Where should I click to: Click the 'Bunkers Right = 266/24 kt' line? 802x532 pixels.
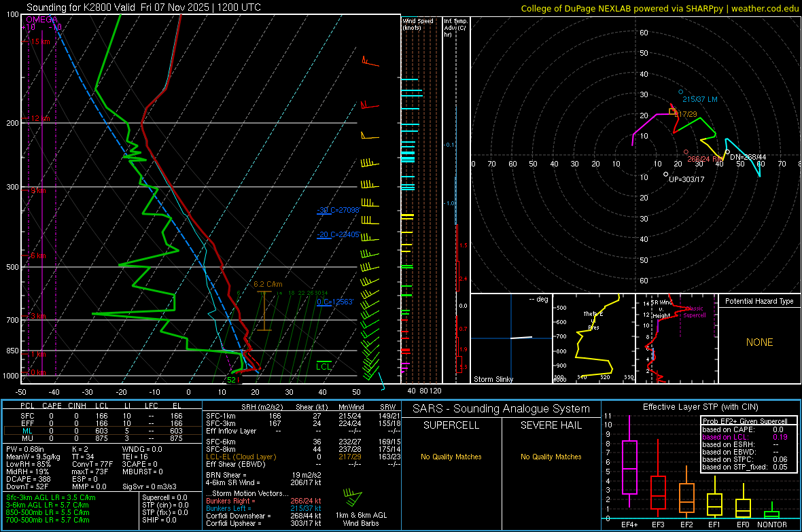(x=264, y=501)
